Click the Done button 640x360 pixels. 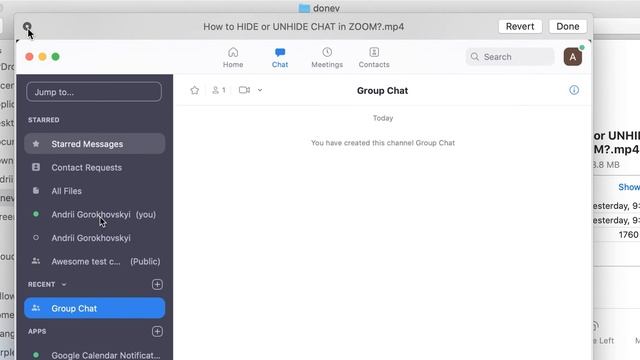(x=568, y=27)
